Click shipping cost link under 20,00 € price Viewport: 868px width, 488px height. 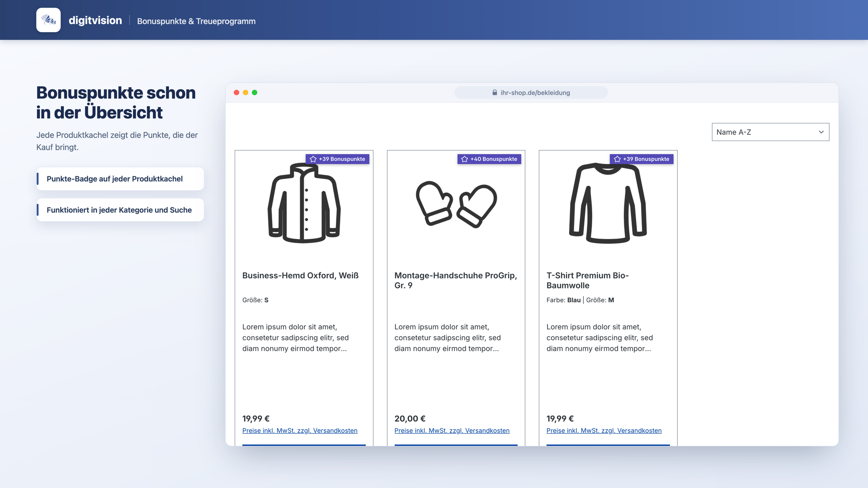click(452, 431)
